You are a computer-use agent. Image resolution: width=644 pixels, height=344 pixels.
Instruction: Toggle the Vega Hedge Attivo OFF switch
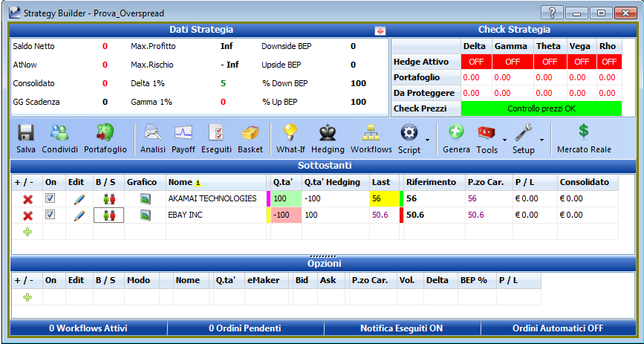pyautogui.click(x=582, y=62)
